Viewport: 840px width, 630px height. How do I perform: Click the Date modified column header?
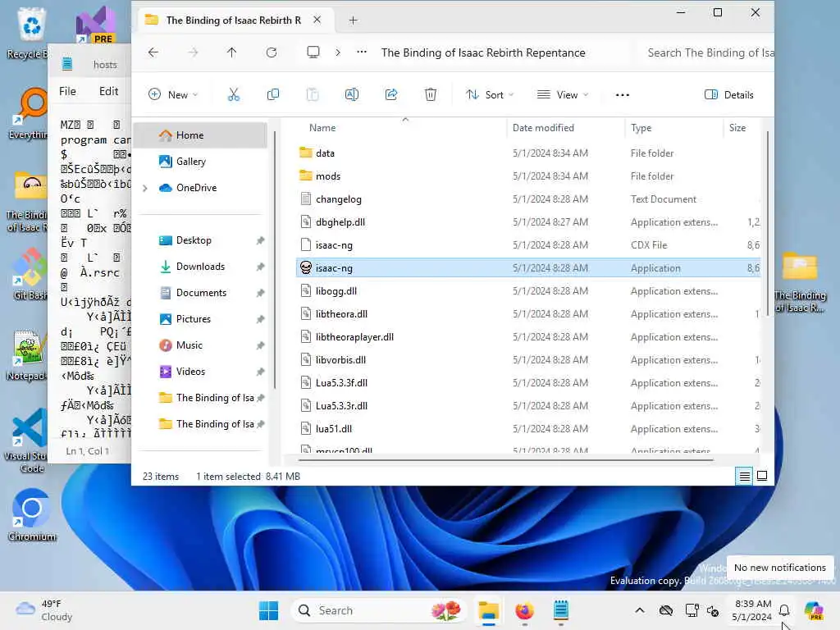tap(543, 128)
